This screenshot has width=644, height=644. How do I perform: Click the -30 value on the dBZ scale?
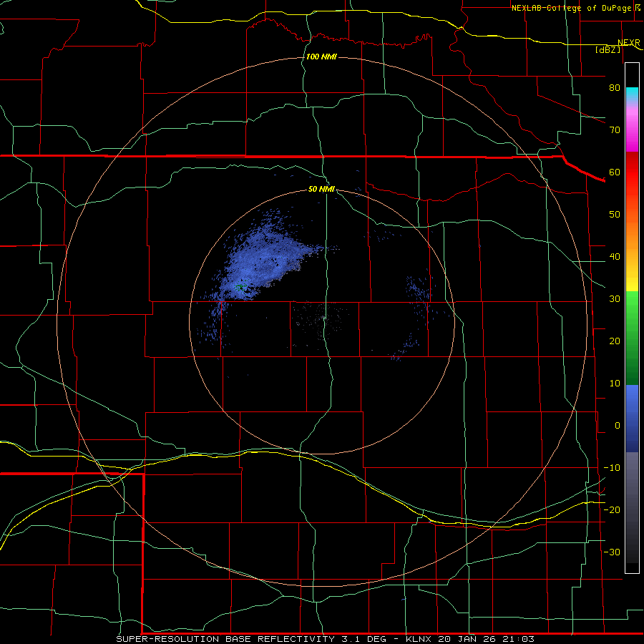(x=612, y=552)
